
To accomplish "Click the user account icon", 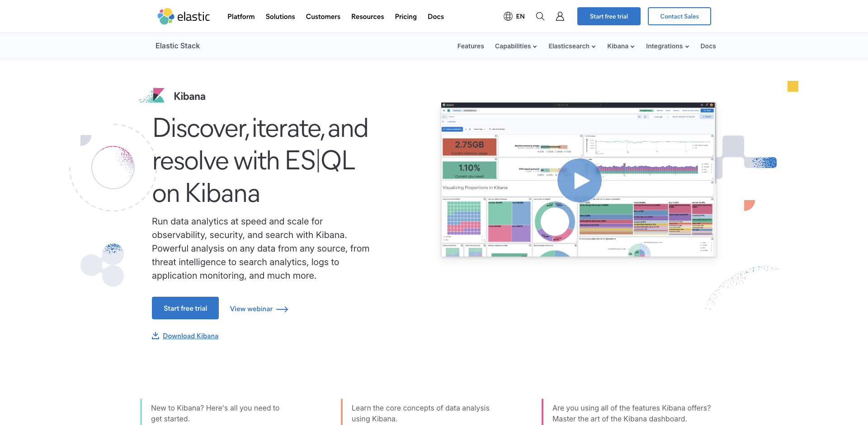I will [x=560, y=16].
